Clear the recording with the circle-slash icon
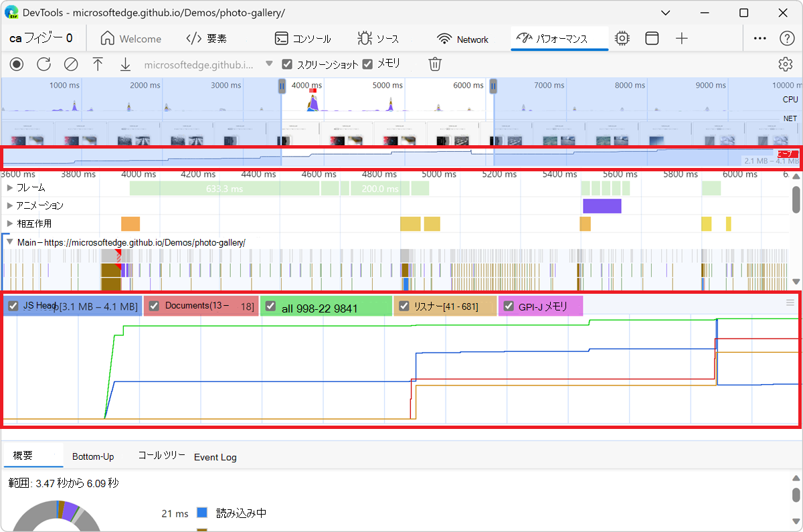The image size is (803, 532). (70, 64)
